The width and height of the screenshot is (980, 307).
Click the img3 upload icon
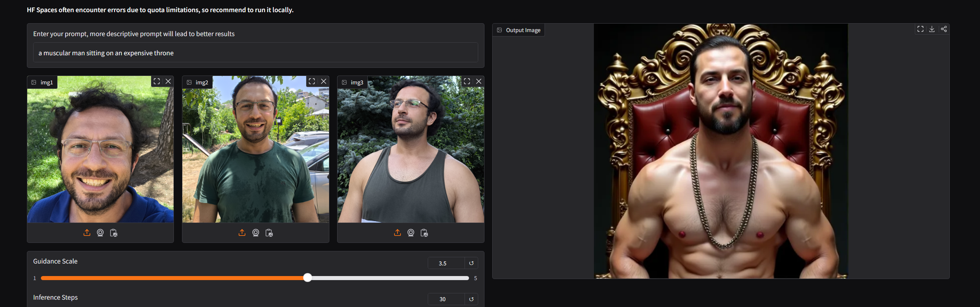point(397,233)
